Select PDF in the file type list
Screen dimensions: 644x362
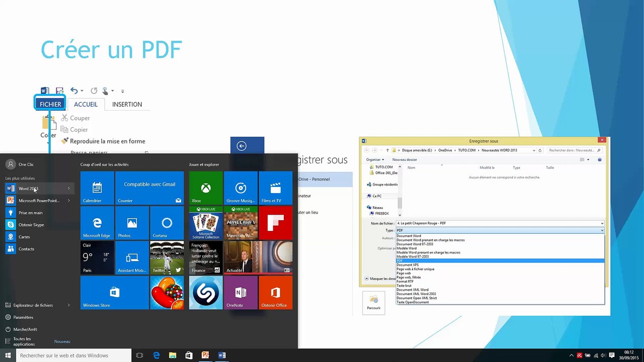point(500,261)
